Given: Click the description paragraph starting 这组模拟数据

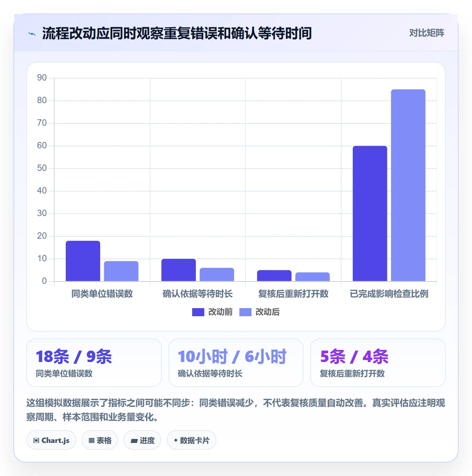Looking at the screenshot, I should [236, 410].
